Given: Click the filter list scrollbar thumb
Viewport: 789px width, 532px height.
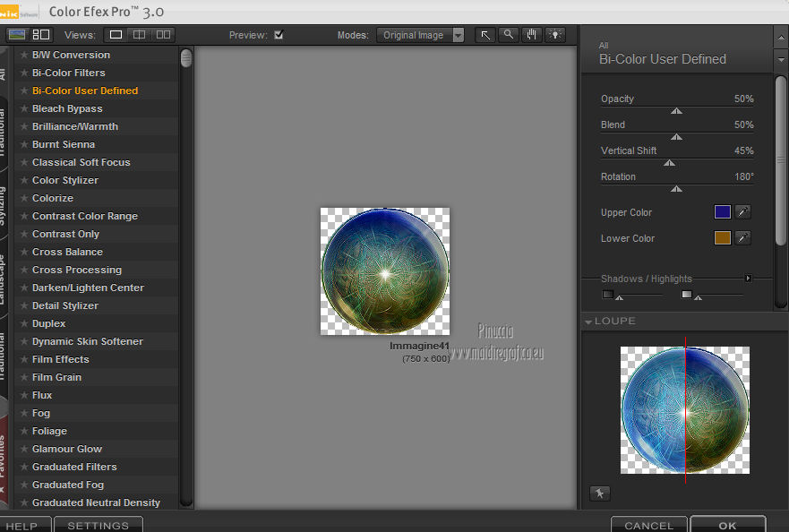Looking at the screenshot, I should coord(186,58).
